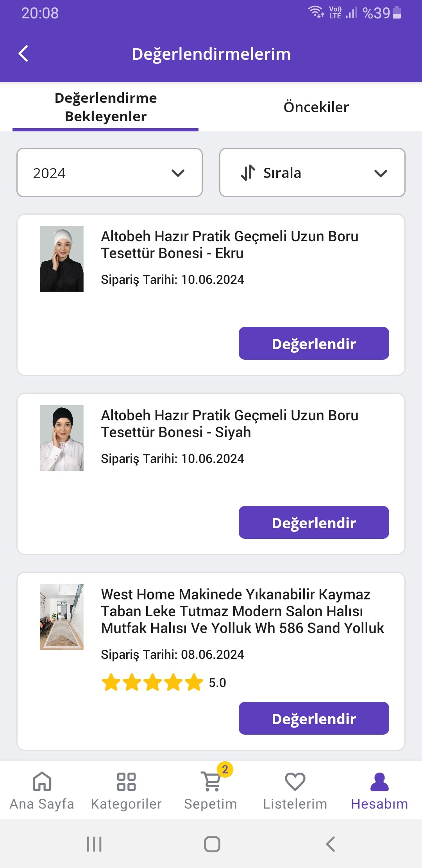Open the Kategoriler grid icon
422x868 pixels.
point(126,782)
